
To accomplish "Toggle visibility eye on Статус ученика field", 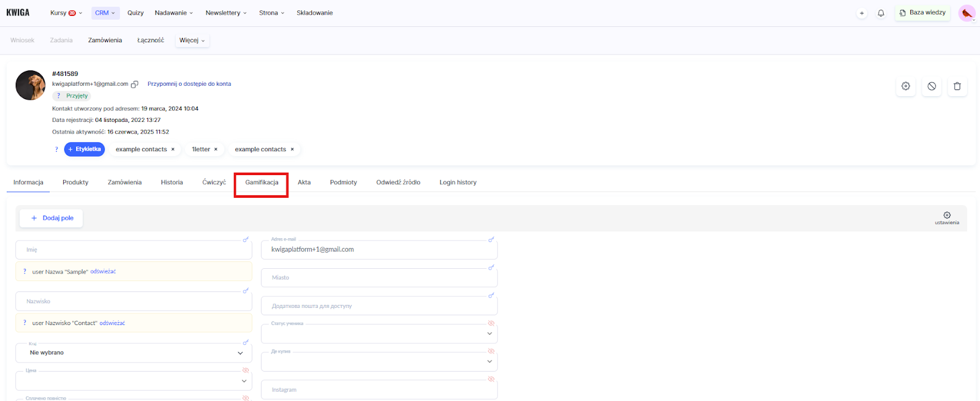I will (x=491, y=323).
